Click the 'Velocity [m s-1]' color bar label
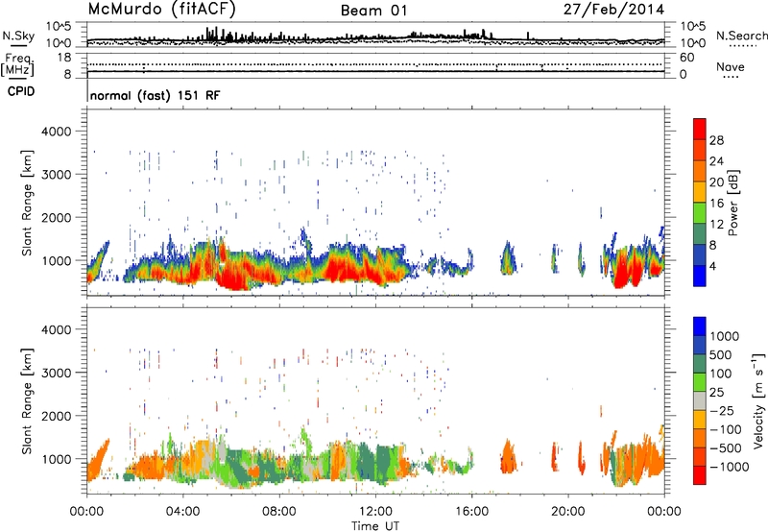Image resolution: width=768 pixels, height=532 pixels. click(758, 400)
